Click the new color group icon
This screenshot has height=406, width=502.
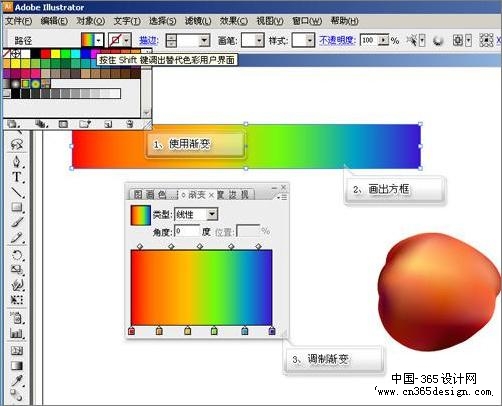(85, 124)
